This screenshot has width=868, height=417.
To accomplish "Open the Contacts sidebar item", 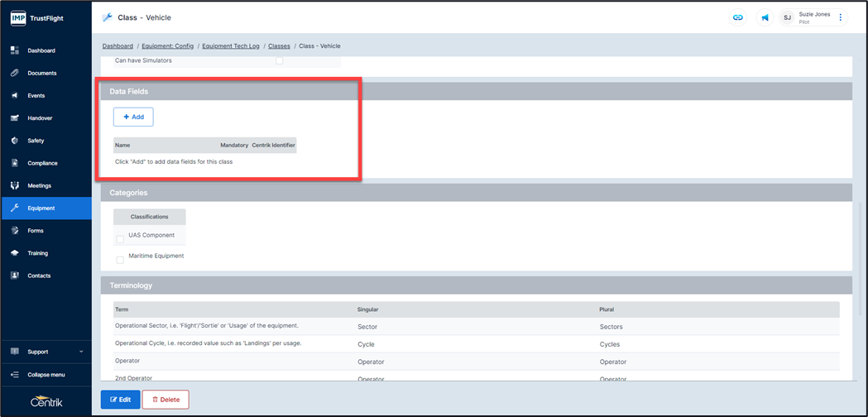I will click(39, 276).
